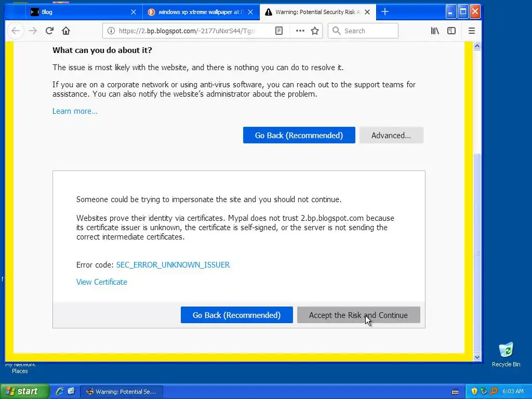This screenshot has width=532, height=399.
Task: Click the second Quick Launch browser icon
Action: coord(71,391)
